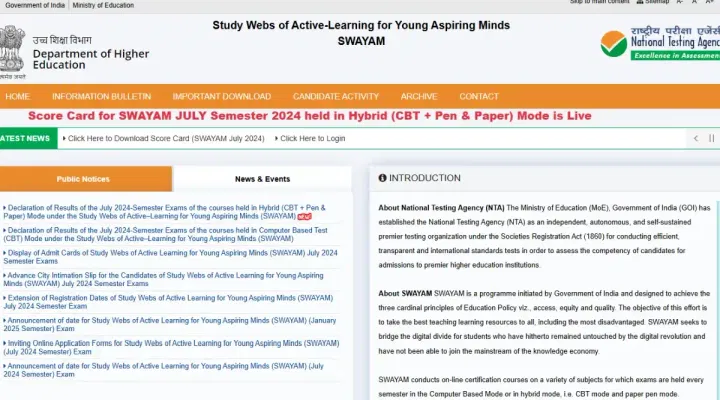Image resolution: width=720 pixels, height=400 pixels.
Task: Open Display of Admit Cards notice
Action: [170, 257]
